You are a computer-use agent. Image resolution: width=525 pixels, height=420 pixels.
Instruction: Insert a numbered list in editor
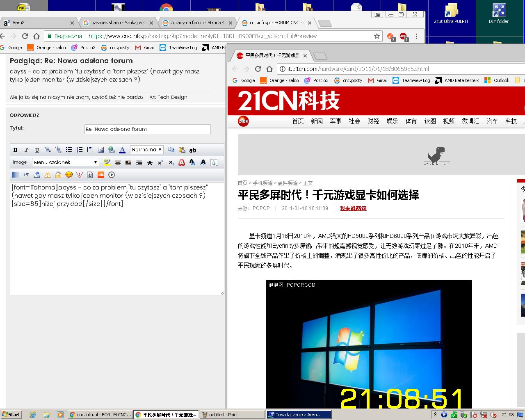(80, 150)
